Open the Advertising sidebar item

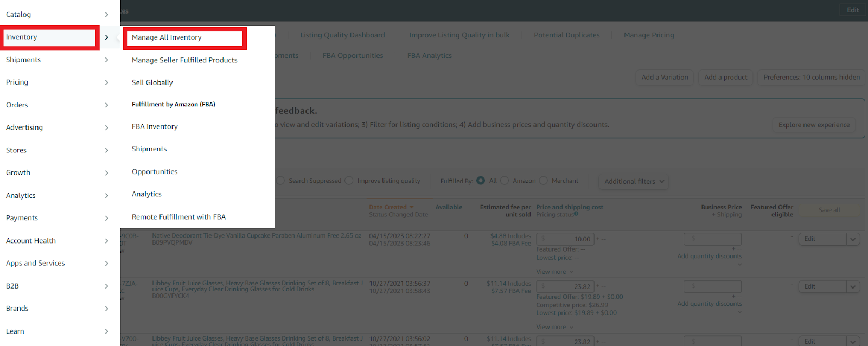(x=24, y=127)
